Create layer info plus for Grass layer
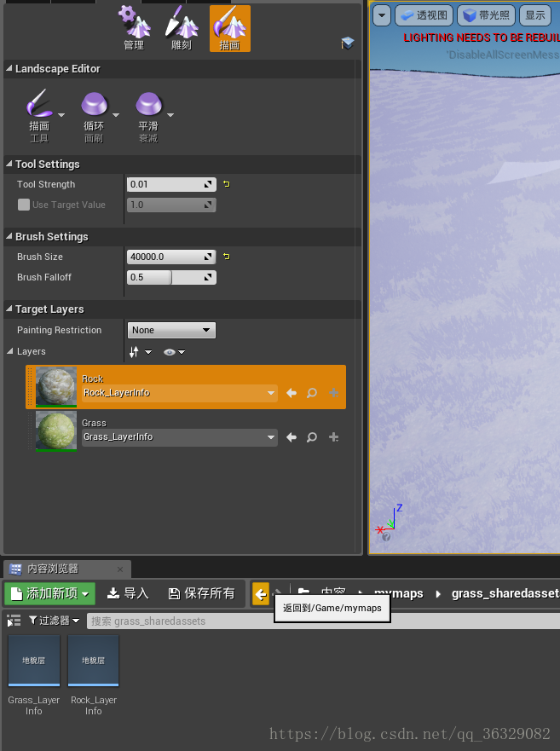Viewport: 560px width, 751px height. (x=334, y=436)
